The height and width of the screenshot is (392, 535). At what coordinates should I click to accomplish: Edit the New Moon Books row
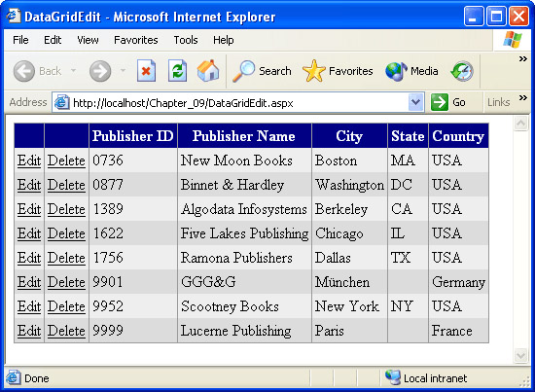pos(29,160)
